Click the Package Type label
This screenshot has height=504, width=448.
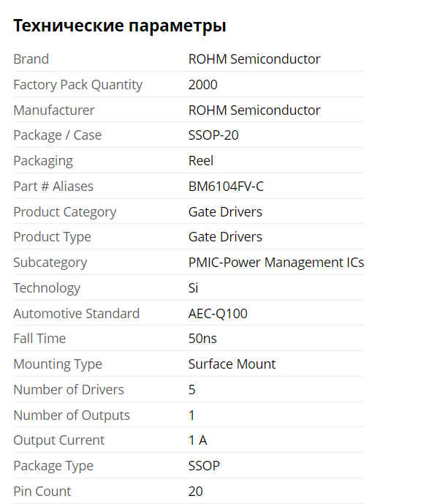pyautogui.click(x=53, y=466)
